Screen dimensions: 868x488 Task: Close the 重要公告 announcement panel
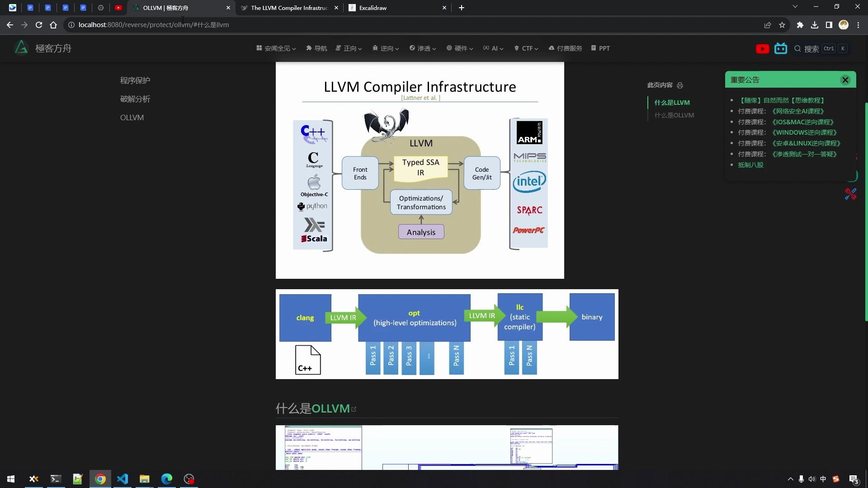(845, 80)
